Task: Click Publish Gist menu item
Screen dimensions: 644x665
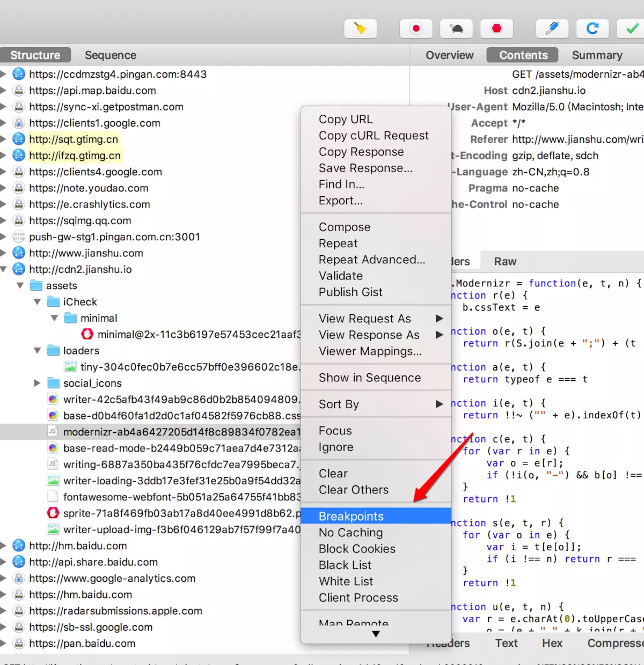Action: 376,292
